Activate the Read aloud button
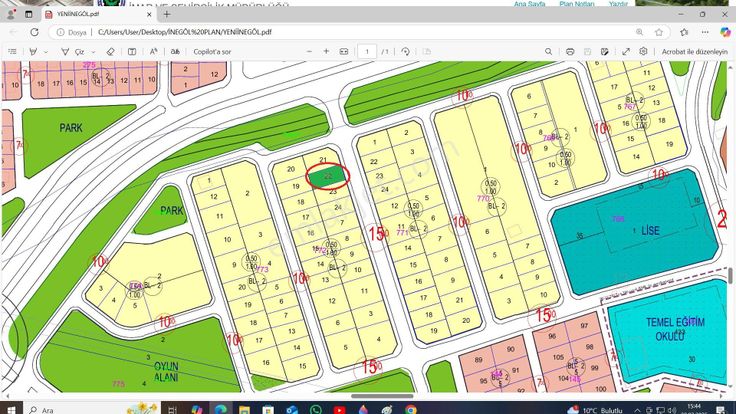Screen dimensions: 736x414 pos(153,52)
